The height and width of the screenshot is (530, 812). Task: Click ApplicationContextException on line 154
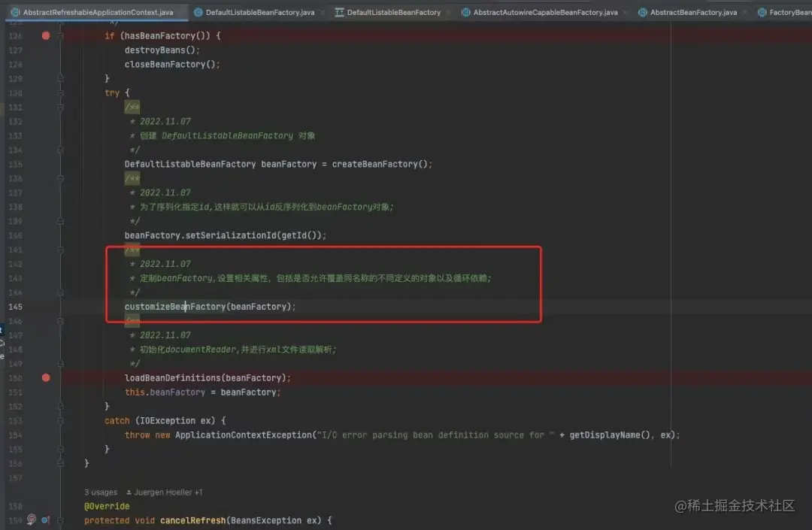[x=244, y=435]
